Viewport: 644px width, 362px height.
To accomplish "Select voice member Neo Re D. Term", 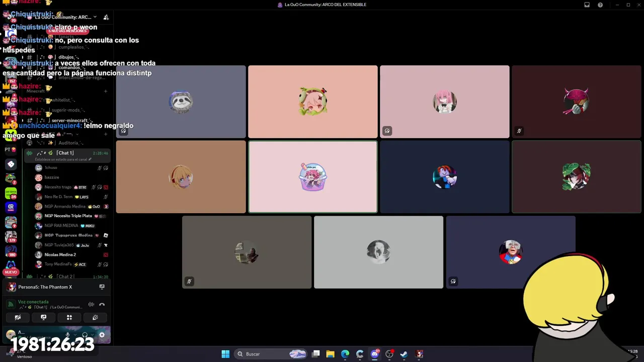I will 71,197.
